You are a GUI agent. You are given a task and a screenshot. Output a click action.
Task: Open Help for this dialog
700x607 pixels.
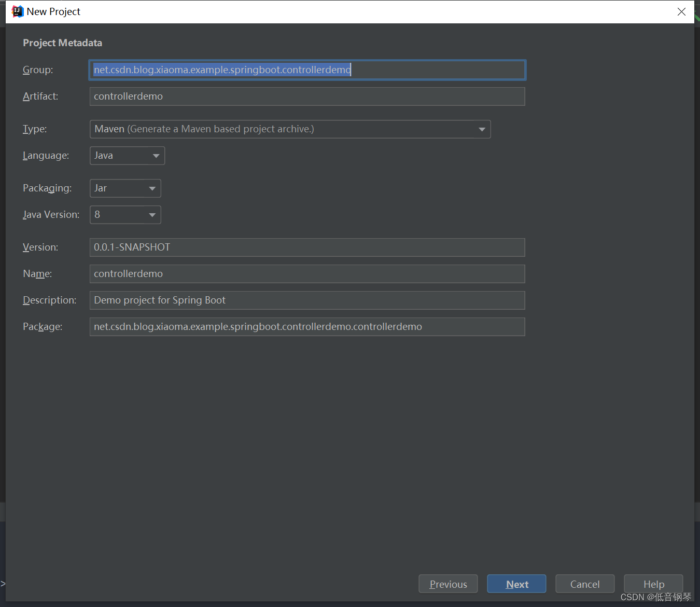point(653,584)
